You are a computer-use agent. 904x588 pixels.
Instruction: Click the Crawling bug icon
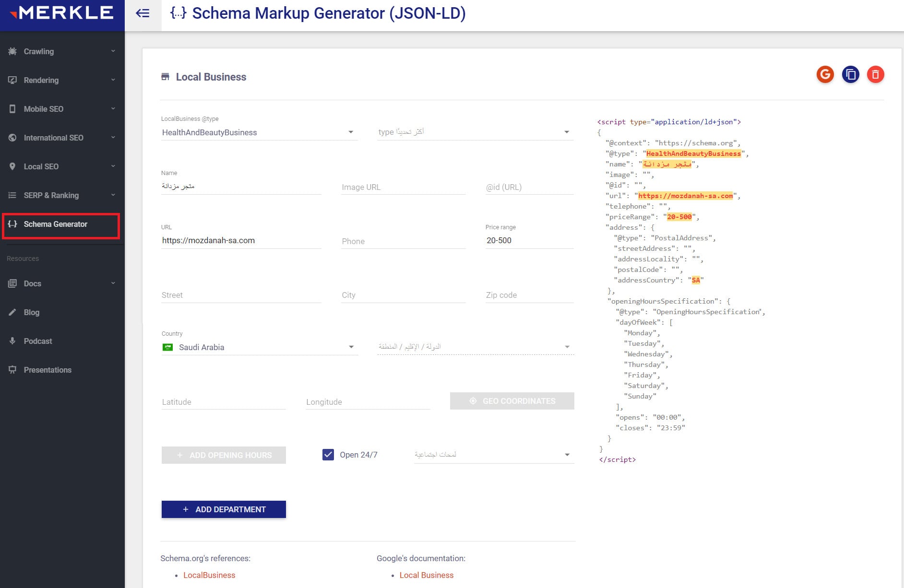coord(12,51)
